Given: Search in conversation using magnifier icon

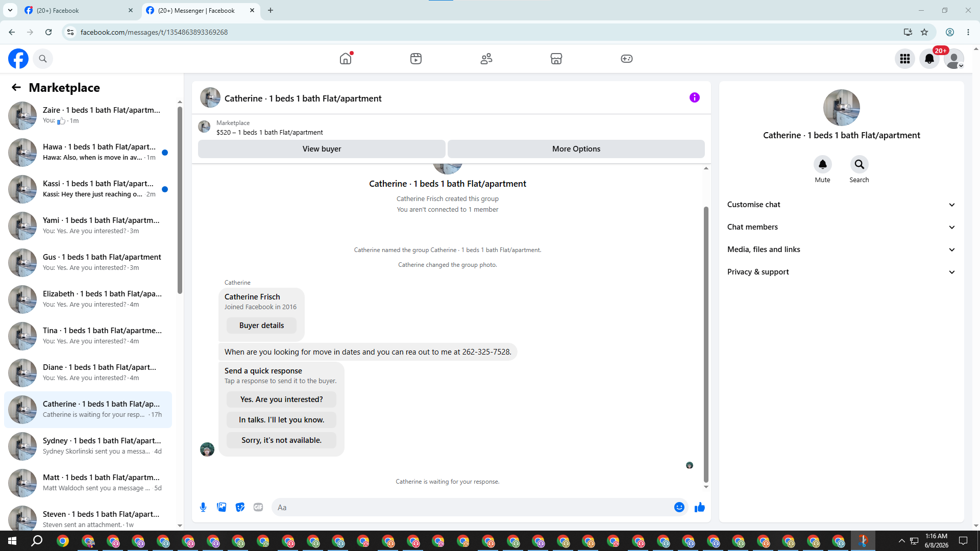Looking at the screenshot, I should click(860, 164).
